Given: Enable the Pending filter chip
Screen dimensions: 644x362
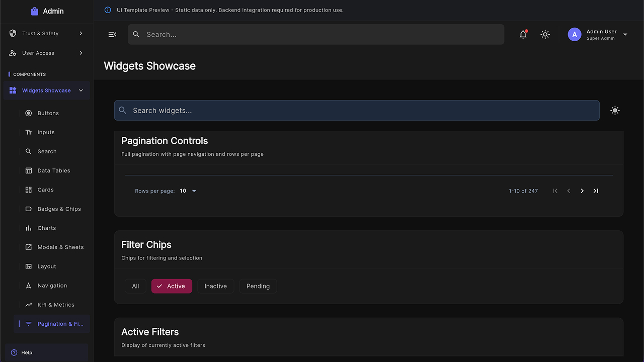Looking at the screenshot, I should click(258, 286).
